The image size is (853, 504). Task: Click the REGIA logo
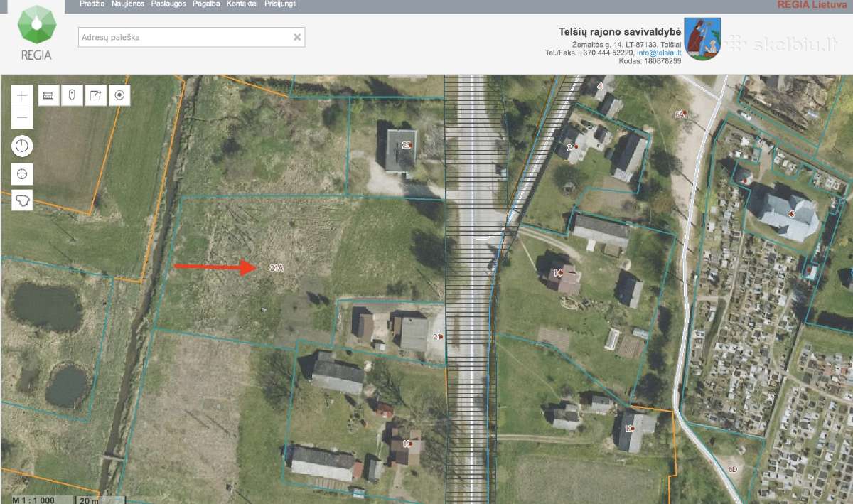36,33
